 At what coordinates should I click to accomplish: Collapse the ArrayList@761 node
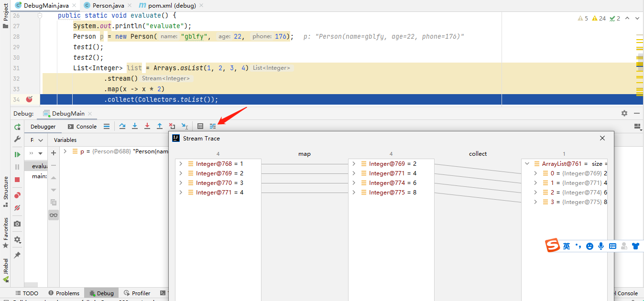527,164
